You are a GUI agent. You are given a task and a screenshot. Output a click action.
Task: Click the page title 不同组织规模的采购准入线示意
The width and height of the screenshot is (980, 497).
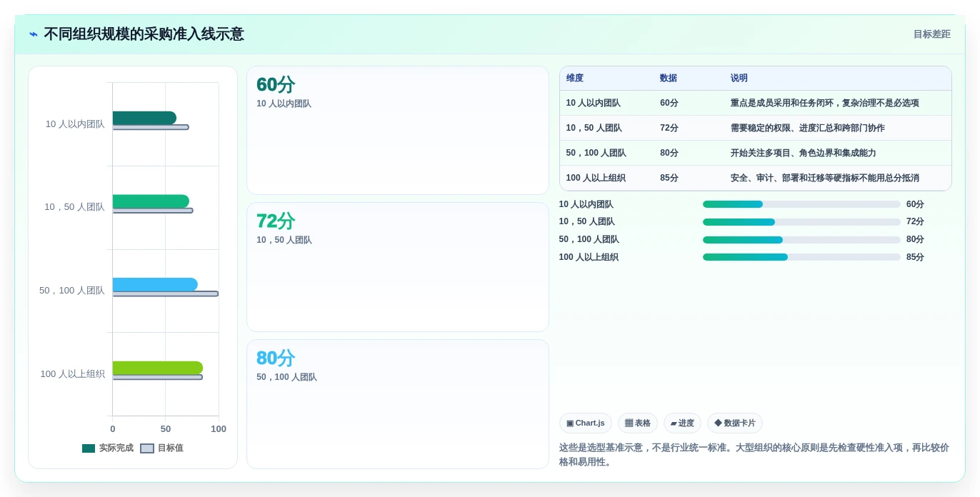click(144, 34)
